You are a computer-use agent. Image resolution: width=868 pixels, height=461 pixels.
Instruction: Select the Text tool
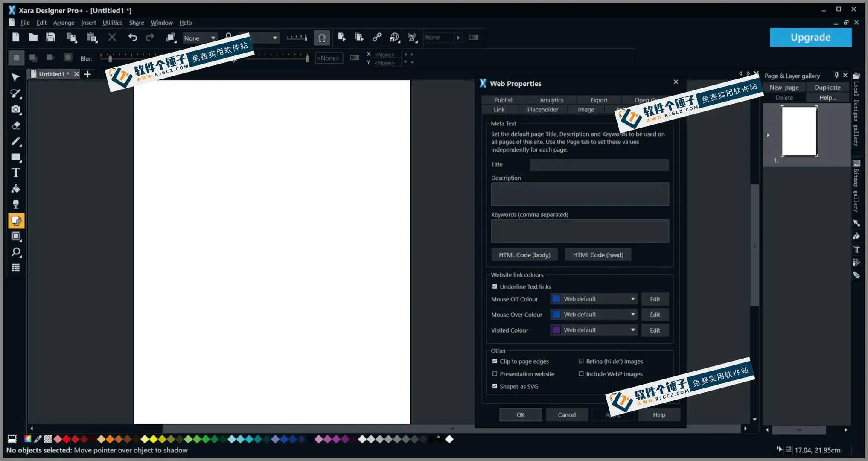(16, 173)
